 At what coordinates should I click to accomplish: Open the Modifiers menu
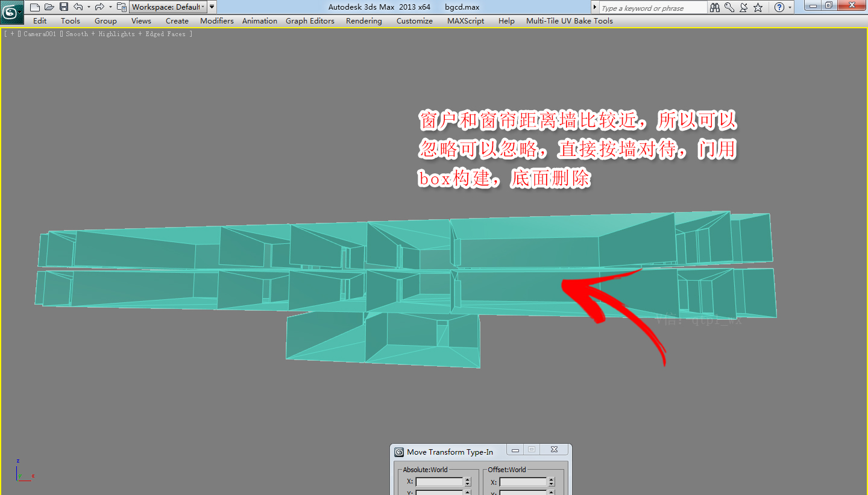tap(217, 20)
